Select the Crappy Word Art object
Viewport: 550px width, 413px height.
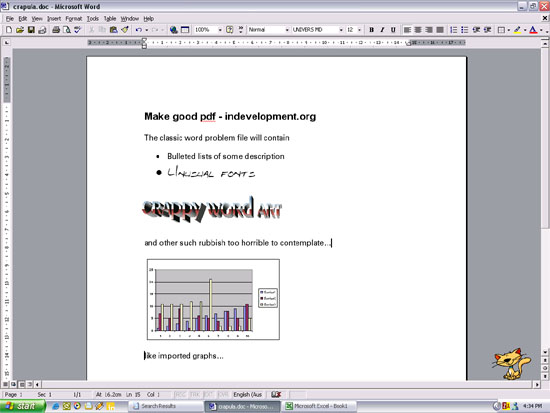click(x=212, y=209)
